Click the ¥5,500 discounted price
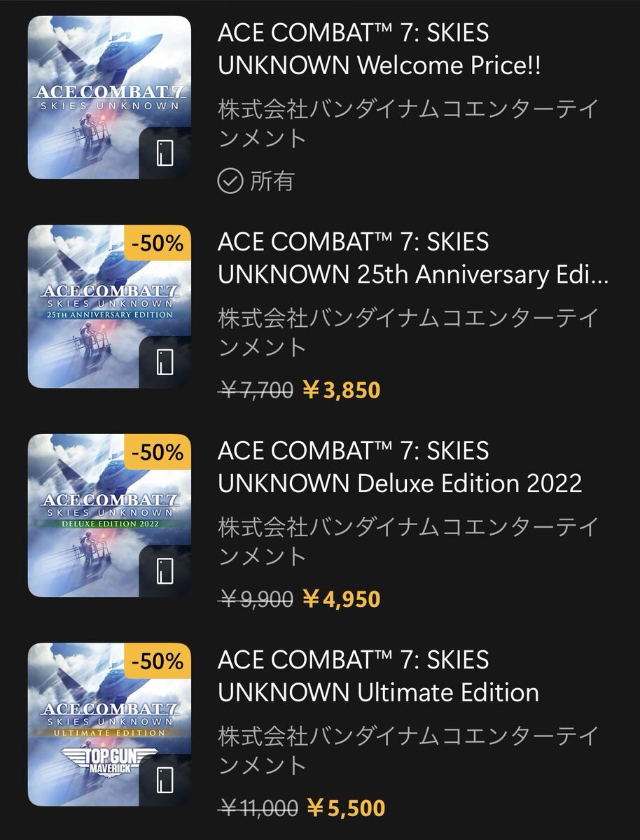Viewport: 640px width, 840px height. (x=344, y=808)
